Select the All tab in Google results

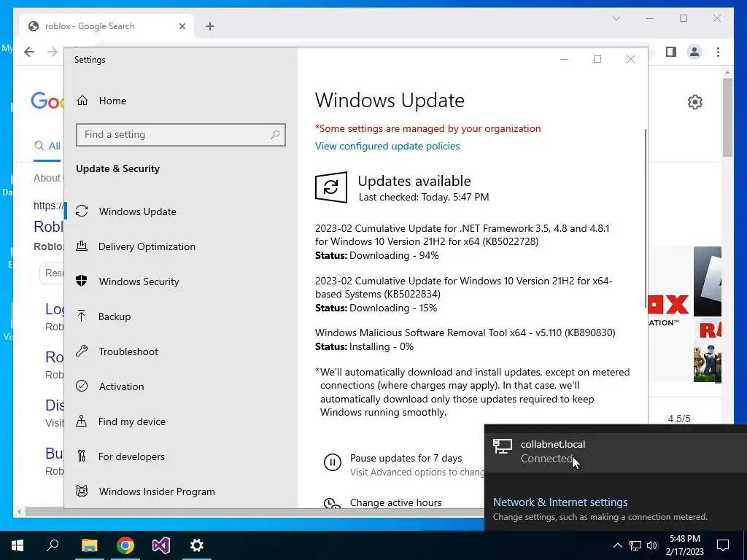point(47,146)
